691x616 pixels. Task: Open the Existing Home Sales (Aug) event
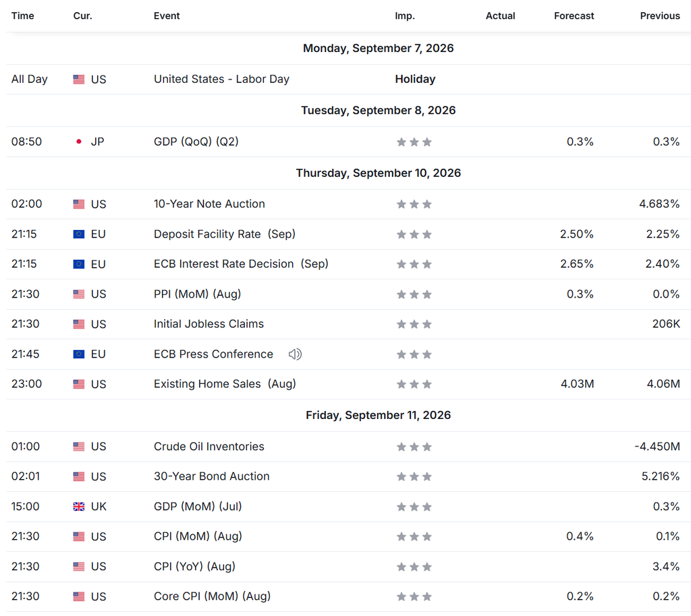point(225,384)
